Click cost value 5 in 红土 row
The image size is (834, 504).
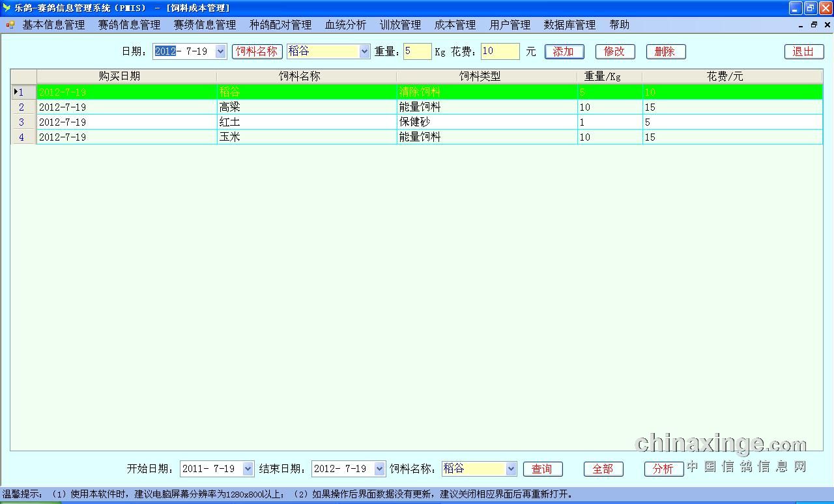point(732,122)
